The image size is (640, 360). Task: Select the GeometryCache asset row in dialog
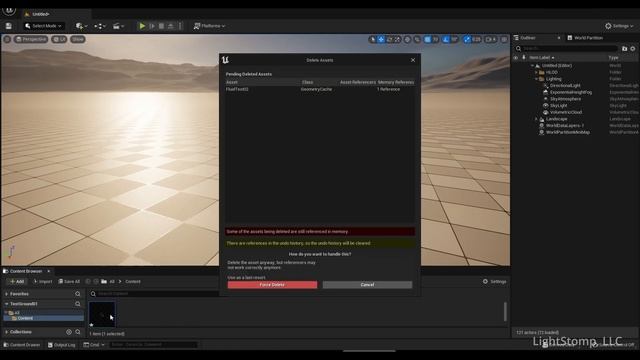click(320, 89)
